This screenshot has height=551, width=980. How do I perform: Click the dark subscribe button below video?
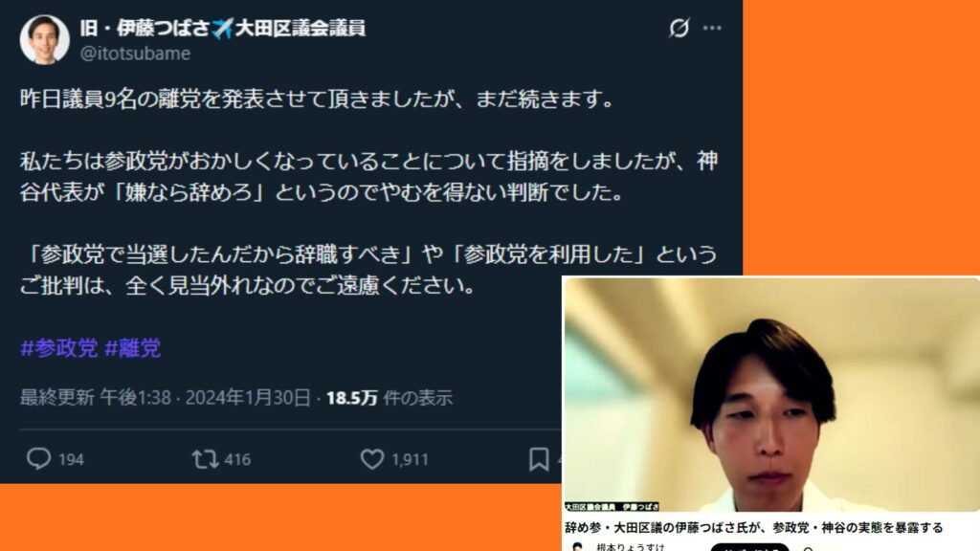(x=749, y=547)
